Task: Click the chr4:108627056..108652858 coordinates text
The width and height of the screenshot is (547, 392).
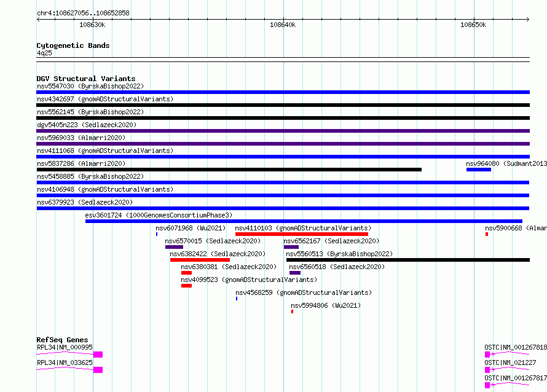Action: 84,13
